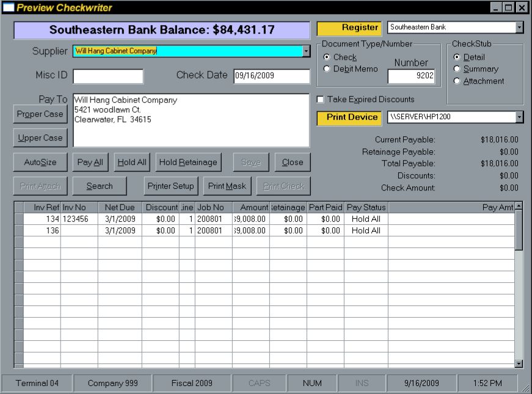Image resolution: width=532 pixels, height=394 pixels.
Task: Choose Summary check stub option
Action: click(457, 69)
